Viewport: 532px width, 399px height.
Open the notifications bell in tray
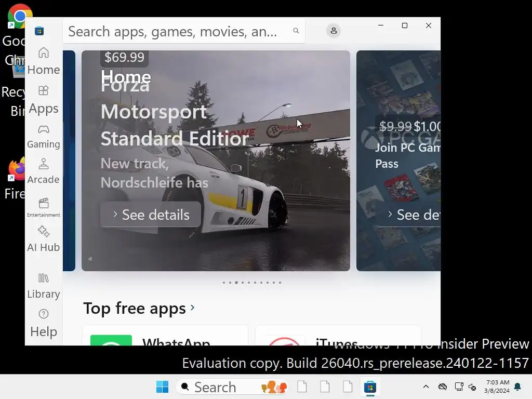518,387
